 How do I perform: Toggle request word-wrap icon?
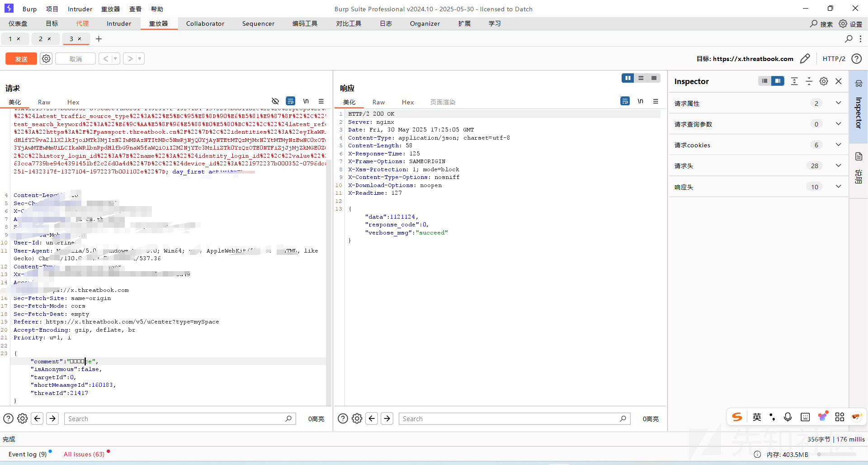[x=290, y=101]
